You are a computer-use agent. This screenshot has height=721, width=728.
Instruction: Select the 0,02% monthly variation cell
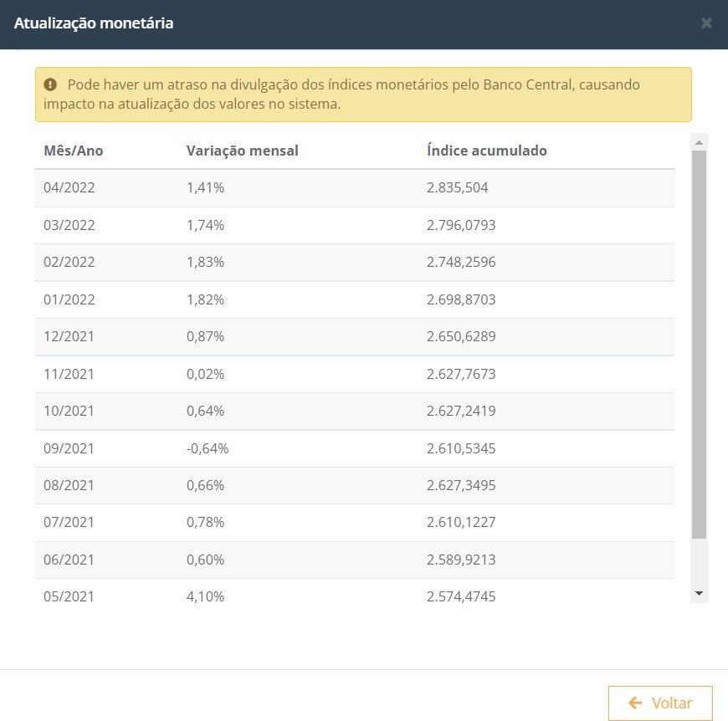(x=205, y=374)
